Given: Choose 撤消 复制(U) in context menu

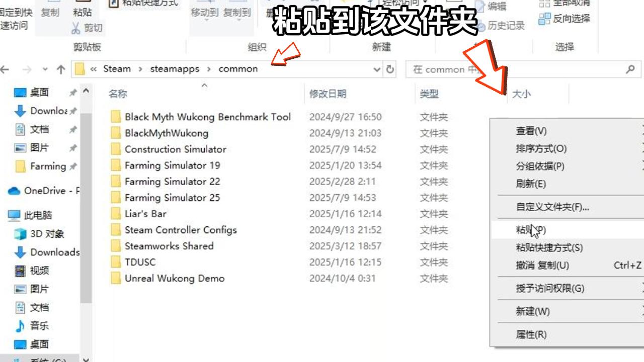Looking at the screenshot, I should pyautogui.click(x=567, y=265).
